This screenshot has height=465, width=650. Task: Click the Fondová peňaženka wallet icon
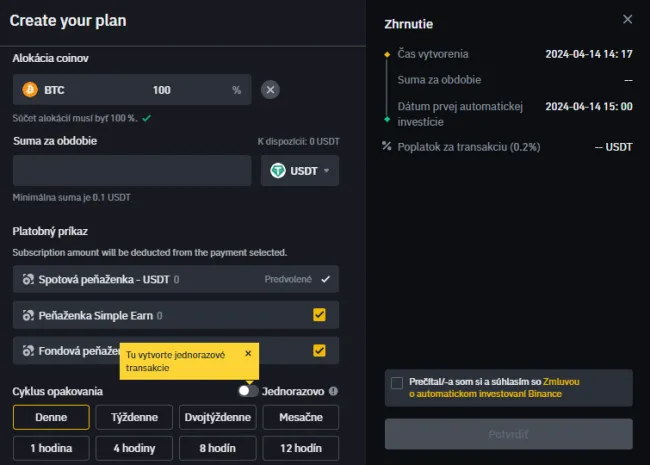point(29,351)
